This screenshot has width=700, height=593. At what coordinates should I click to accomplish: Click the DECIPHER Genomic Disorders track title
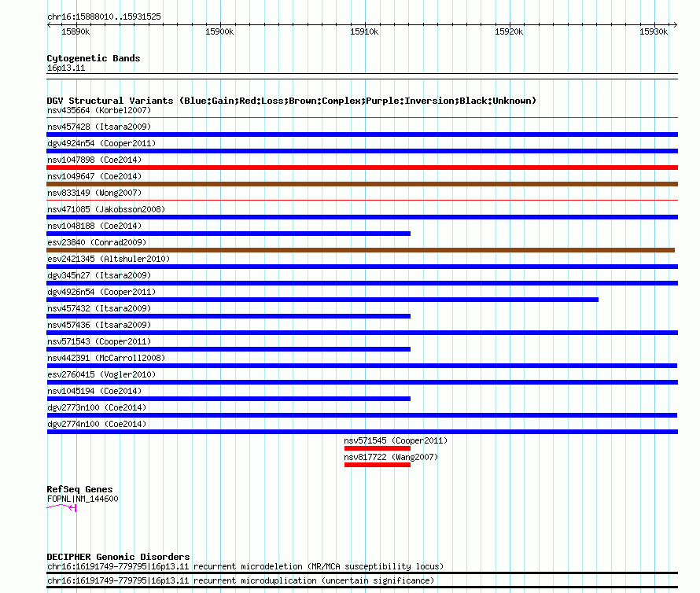pos(118,557)
